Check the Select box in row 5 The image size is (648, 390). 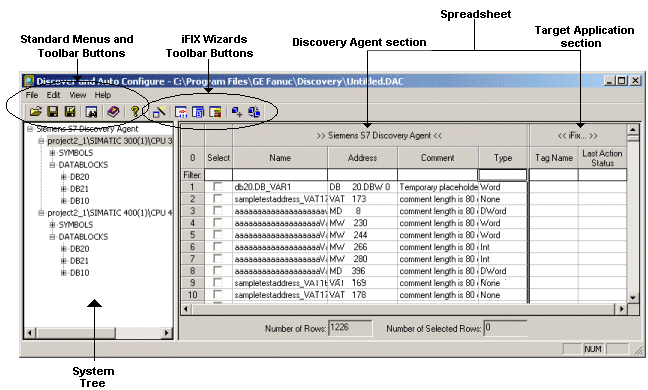(x=217, y=235)
